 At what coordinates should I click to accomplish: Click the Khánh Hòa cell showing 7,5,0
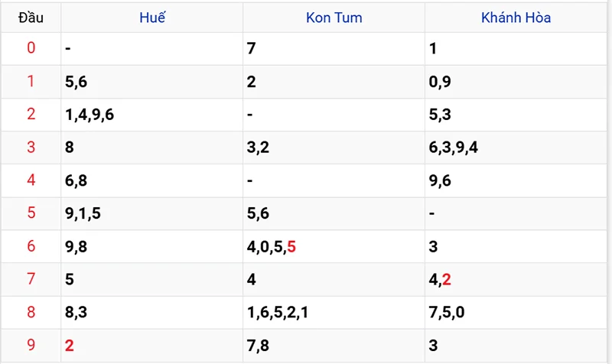click(448, 312)
